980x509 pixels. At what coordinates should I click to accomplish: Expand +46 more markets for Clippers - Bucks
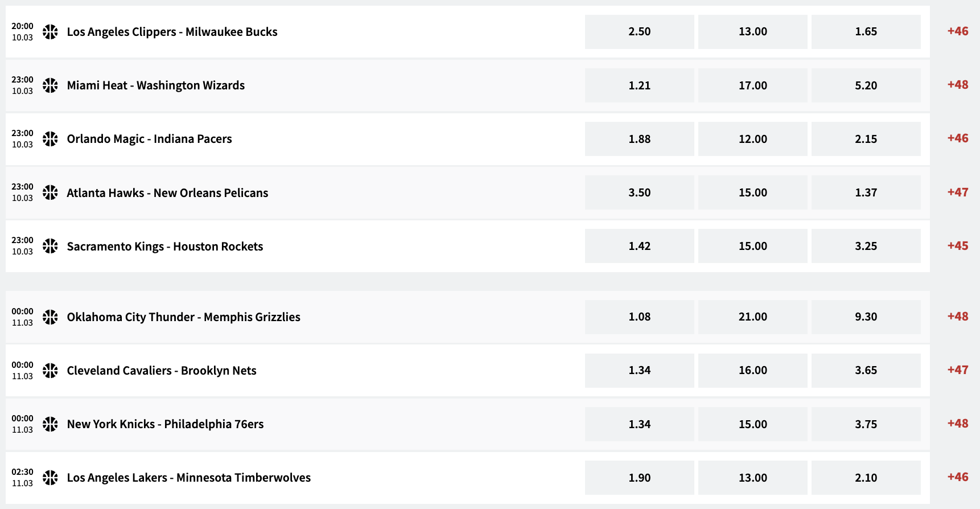[957, 31]
